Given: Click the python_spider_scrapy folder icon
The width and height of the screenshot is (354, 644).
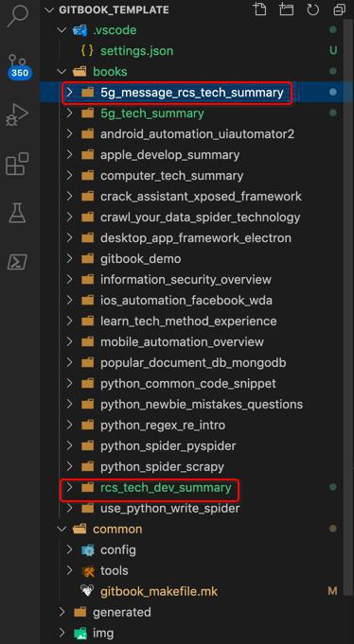Looking at the screenshot, I should (87, 466).
